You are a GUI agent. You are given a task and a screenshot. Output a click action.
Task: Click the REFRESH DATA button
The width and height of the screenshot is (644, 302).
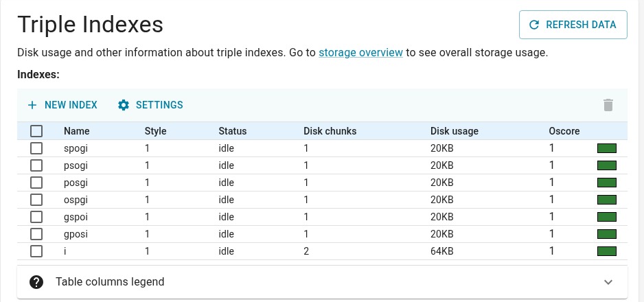coord(573,25)
